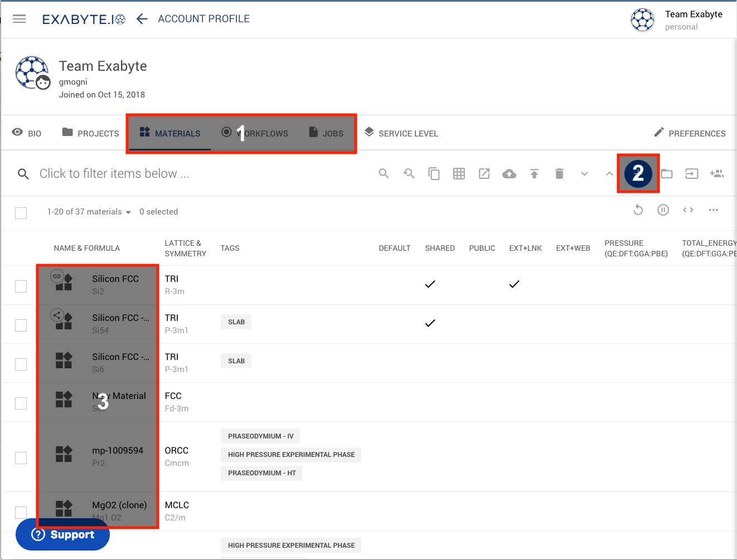737x560 pixels.
Task: Check the row checkbox for mp-1009594
Action: [21, 457]
